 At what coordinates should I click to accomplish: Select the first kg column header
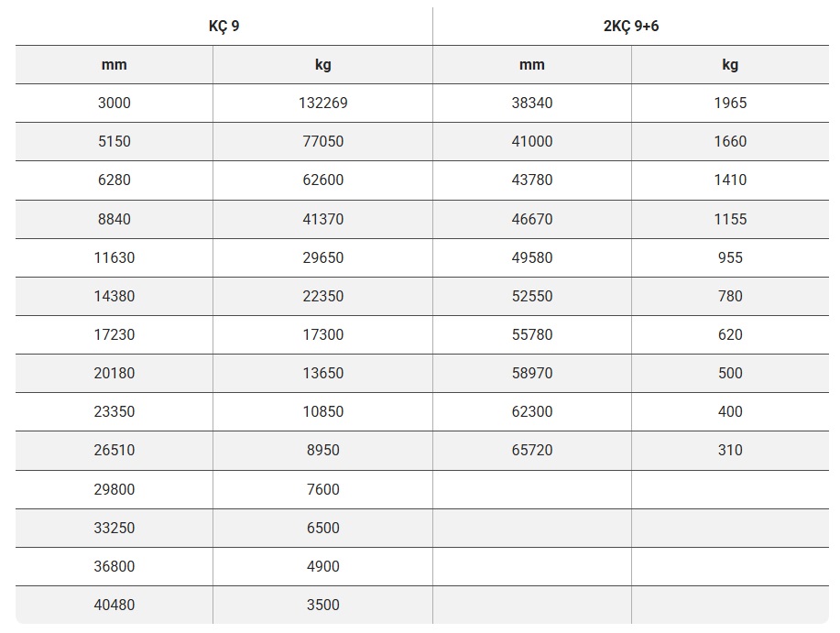[322, 64]
